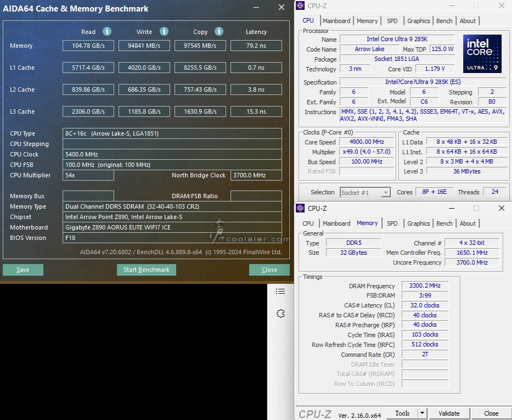The height and width of the screenshot is (420, 512).
Task: Click the info icon beside Copy header
Action: [x=219, y=31]
